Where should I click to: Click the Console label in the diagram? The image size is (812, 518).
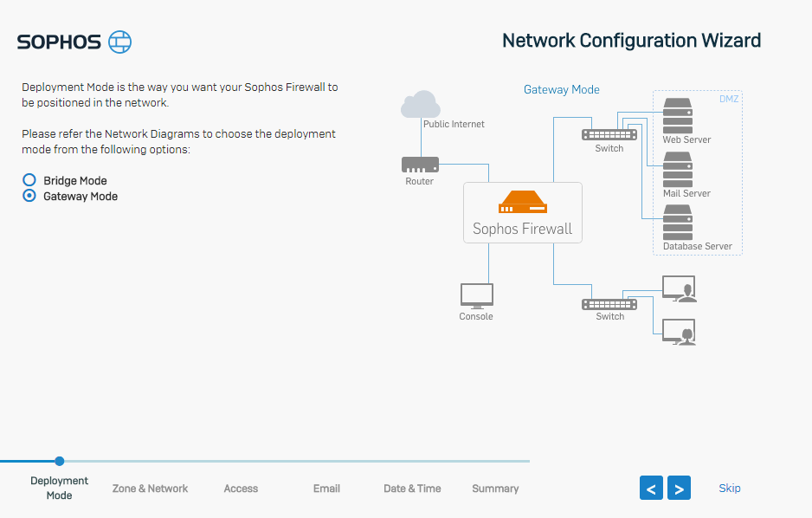click(x=476, y=316)
